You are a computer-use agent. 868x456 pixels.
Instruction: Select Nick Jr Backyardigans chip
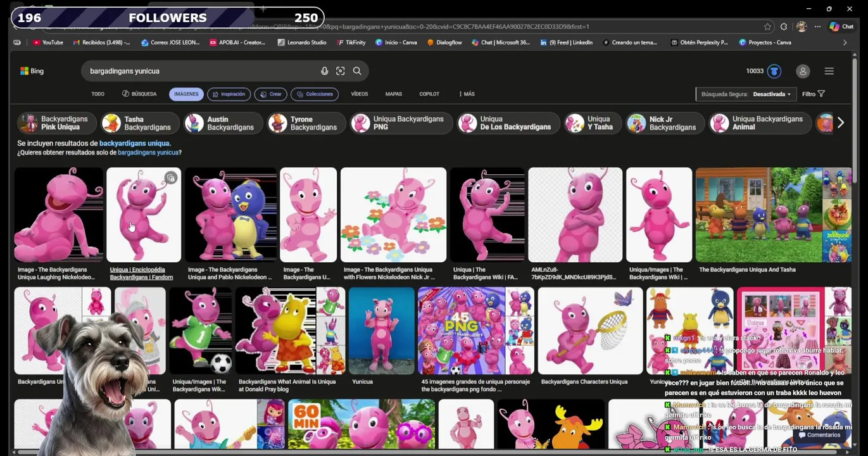665,123
